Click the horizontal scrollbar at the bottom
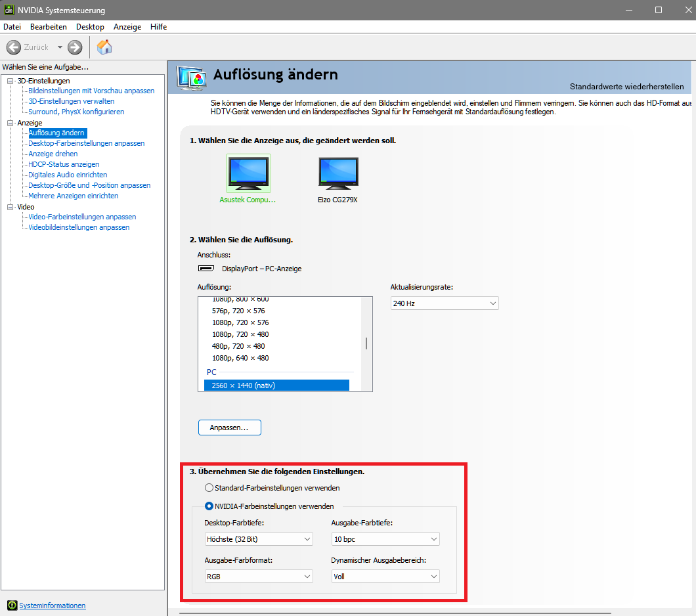 (x=395, y=613)
